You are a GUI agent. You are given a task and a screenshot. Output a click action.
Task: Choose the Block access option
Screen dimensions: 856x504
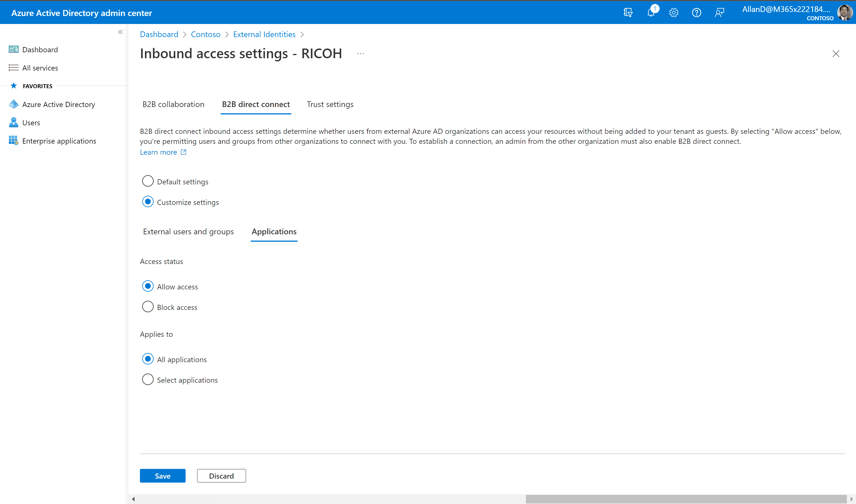pyautogui.click(x=148, y=307)
